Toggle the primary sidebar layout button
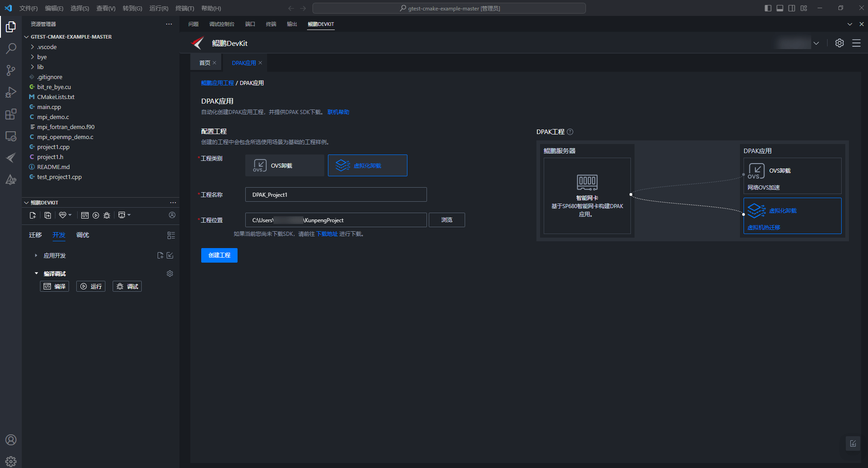The image size is (868, 468). point(768,8)
